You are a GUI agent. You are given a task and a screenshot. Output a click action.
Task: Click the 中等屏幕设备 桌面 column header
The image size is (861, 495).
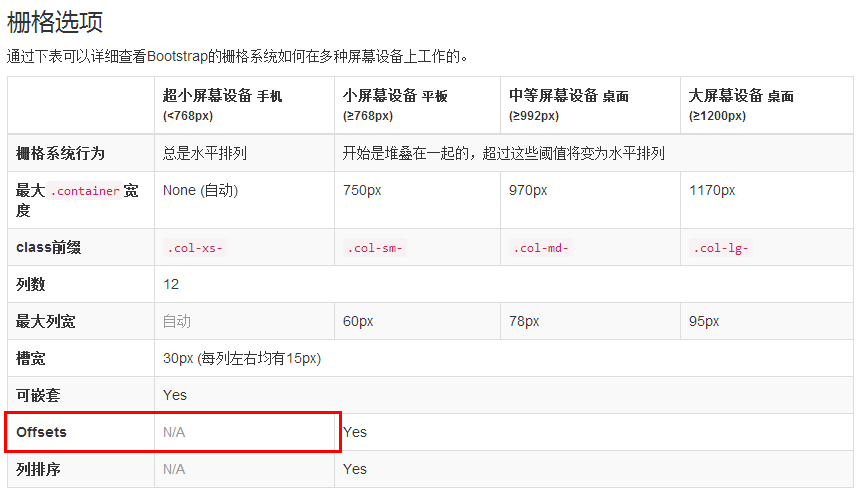(569, 96)
